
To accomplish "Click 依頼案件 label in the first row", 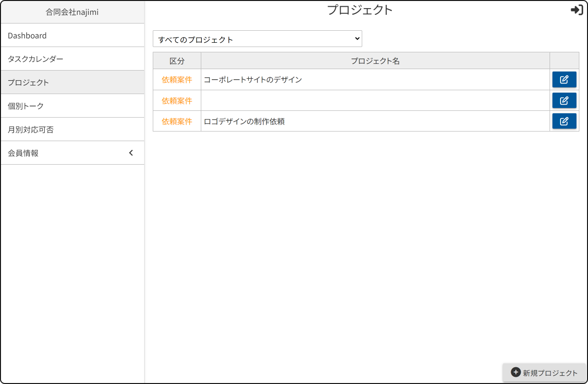I will (177, 80).
